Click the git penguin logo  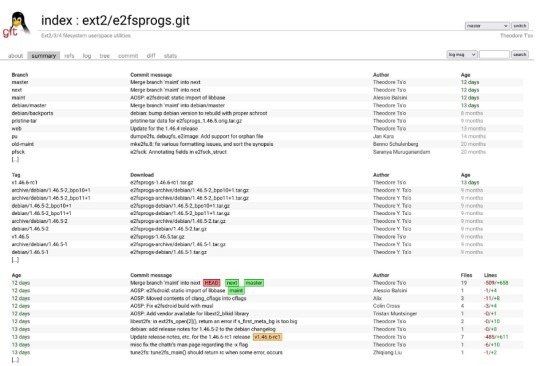tap(16, 24)
